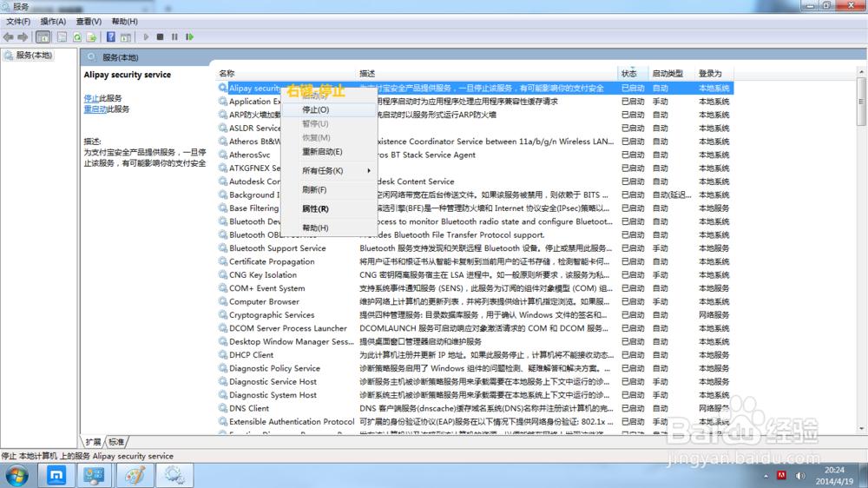Select DCOM Server Process Launcher row

[475, 328]
